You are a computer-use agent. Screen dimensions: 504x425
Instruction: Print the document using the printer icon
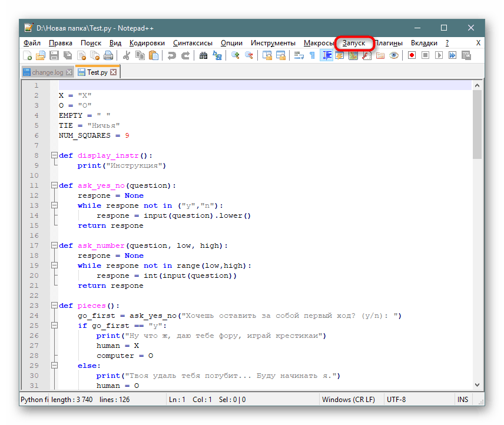108,55
